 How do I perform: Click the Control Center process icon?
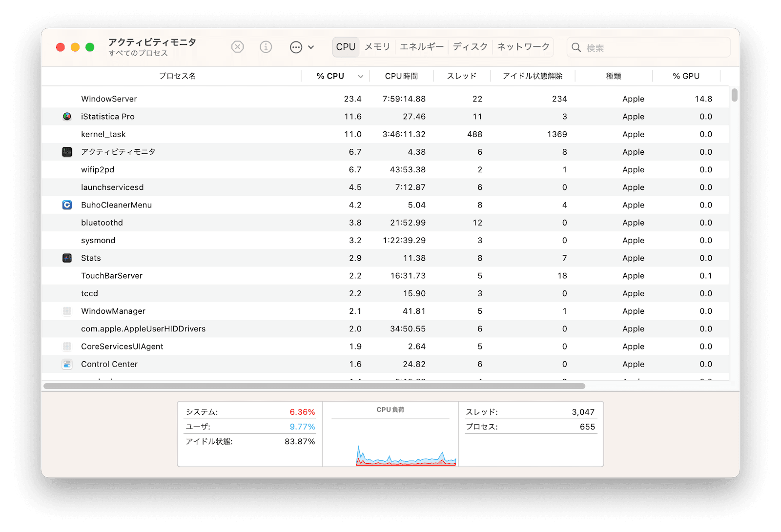pyautogui.click(x=67, y=364)
